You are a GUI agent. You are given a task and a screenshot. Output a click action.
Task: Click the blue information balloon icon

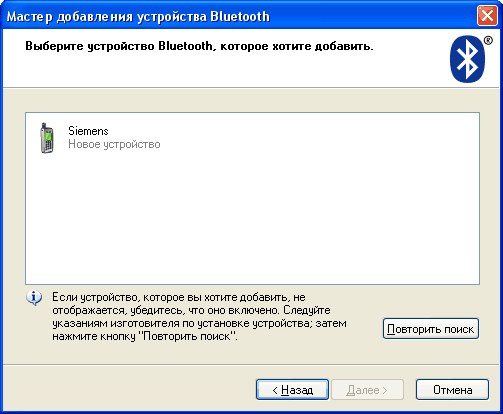pyautogui.click(x=34, y=298)
